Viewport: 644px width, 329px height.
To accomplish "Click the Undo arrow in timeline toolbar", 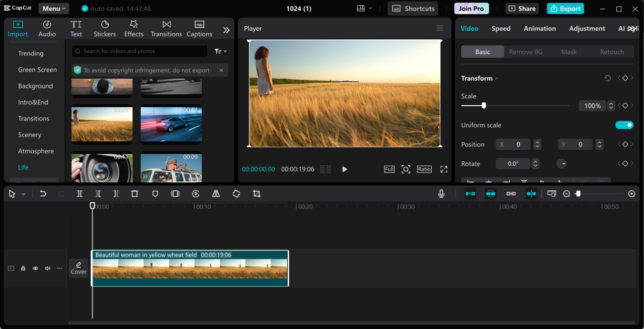I will pos(43,193).
